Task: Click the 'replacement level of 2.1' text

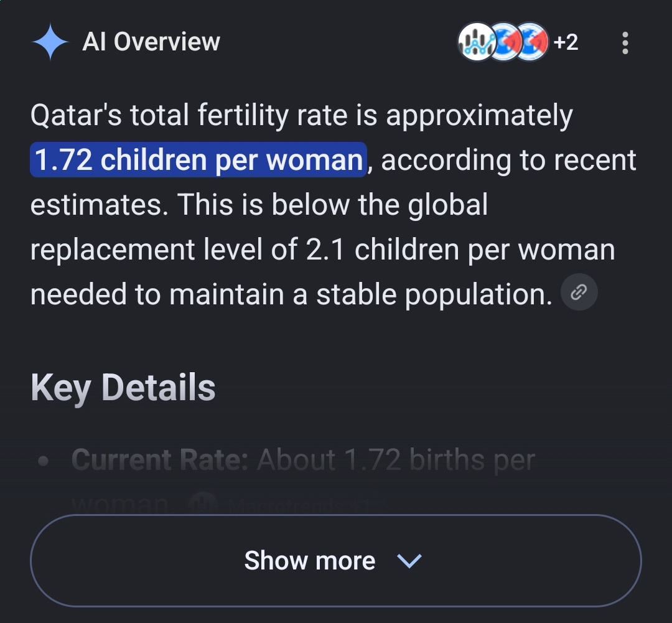Action: 187,249
